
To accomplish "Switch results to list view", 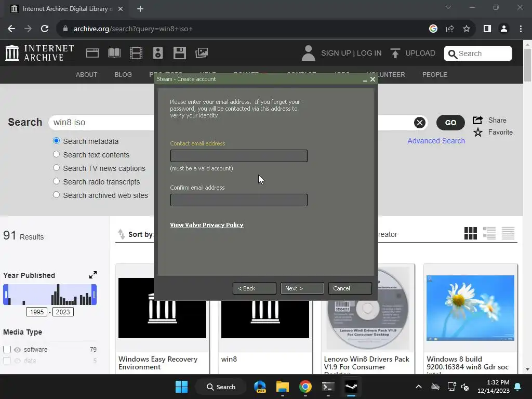I will point(489,233).
